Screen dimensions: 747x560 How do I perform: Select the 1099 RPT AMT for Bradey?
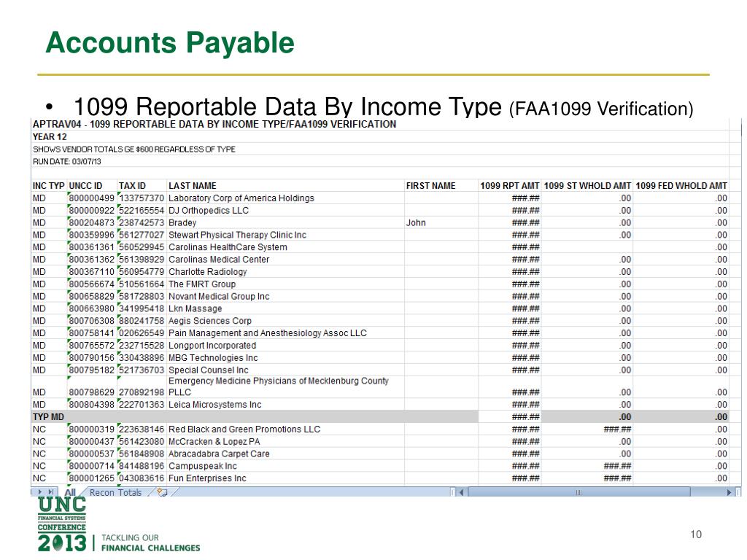click(x=510, y=223)
